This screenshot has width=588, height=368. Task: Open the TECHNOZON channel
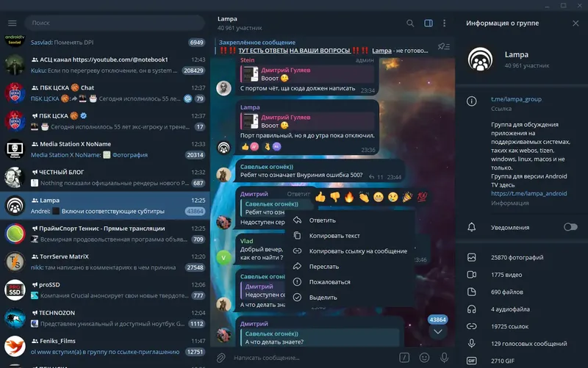pos(104,318)
